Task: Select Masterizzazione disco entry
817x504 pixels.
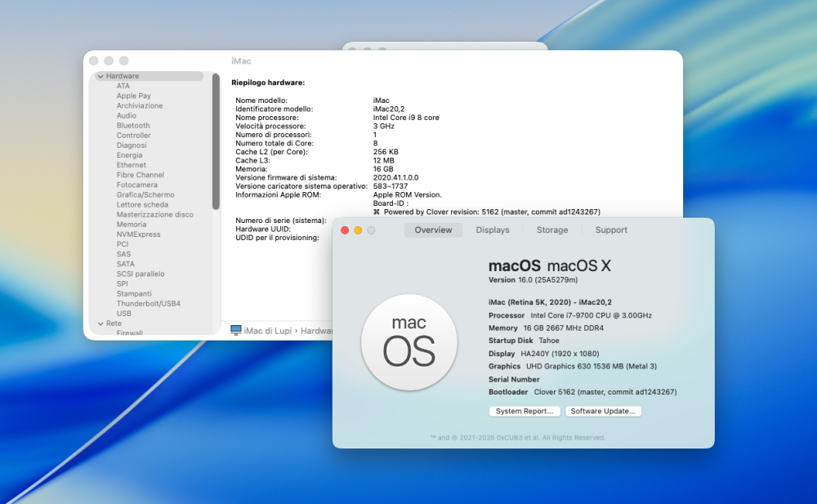Action: tap(154, 215)
